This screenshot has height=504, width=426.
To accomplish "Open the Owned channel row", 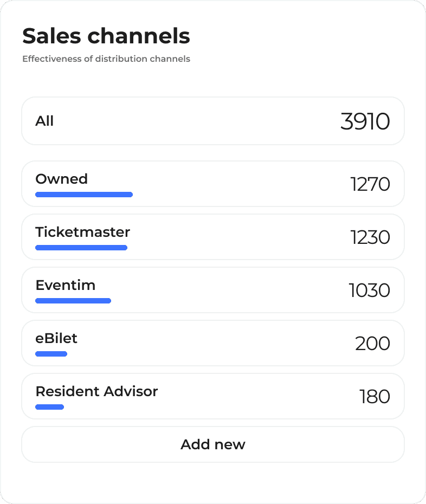I will pyautogui.click(x=213, y=184).
